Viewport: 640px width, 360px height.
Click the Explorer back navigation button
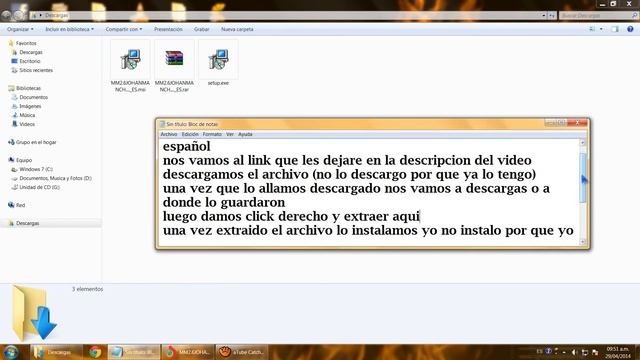click(7, 15)
